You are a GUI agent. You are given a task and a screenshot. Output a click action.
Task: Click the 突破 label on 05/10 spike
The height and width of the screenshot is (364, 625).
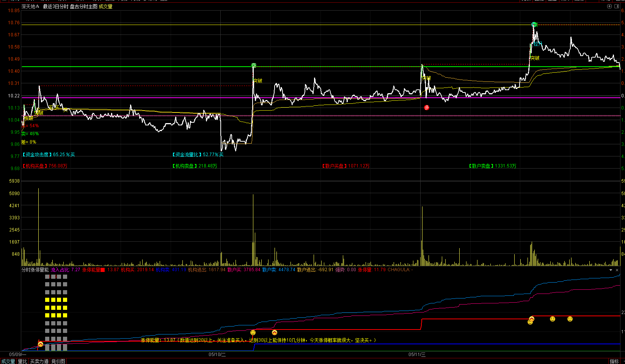(x=258, y=81)
